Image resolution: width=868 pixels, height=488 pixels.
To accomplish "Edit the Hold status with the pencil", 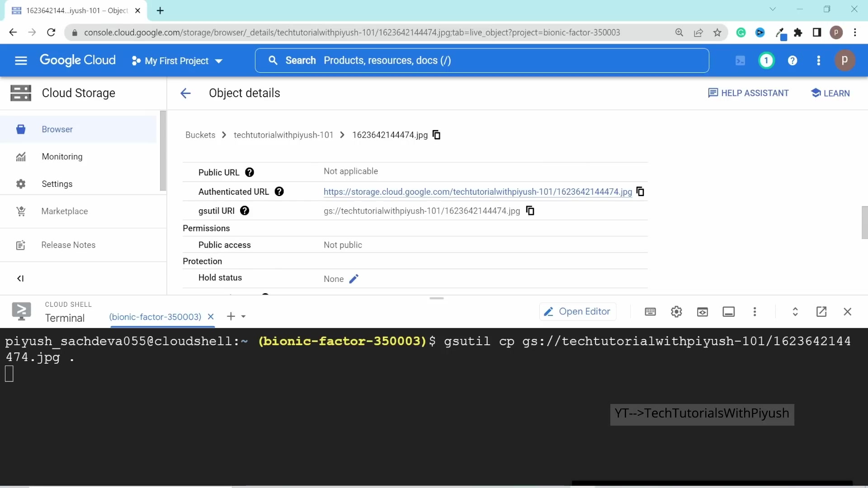I will 354,279.
